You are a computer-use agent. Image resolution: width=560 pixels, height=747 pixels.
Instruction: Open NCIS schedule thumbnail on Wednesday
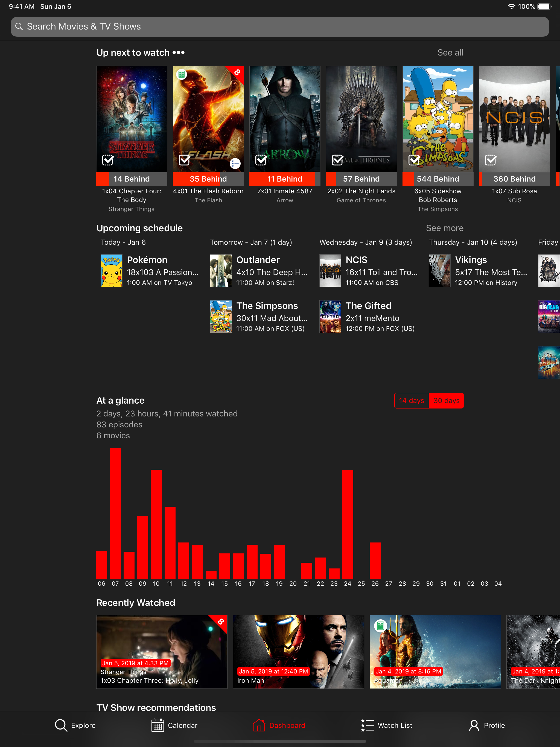[x=330, y=271]
